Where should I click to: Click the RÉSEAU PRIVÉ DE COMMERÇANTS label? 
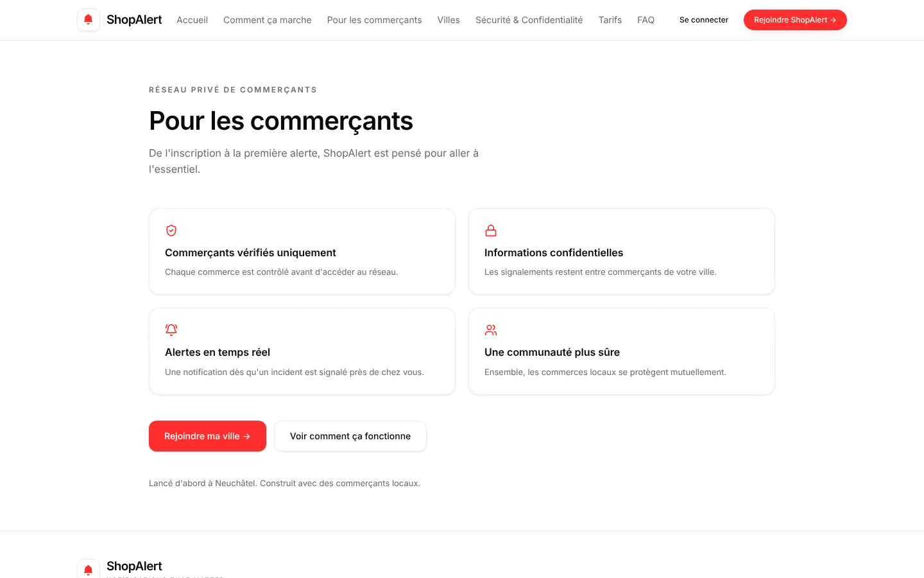233,90
